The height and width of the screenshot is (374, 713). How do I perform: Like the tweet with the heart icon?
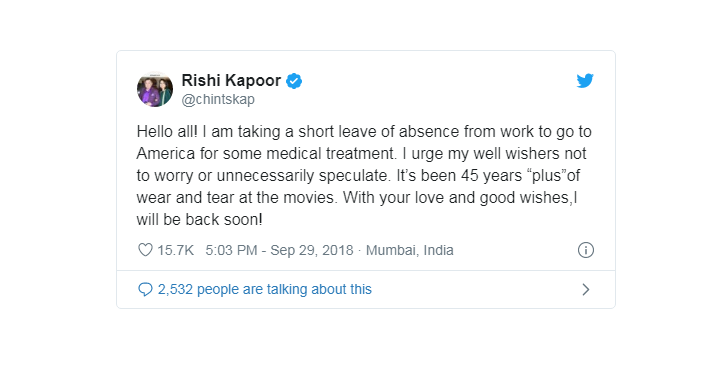pos(145,250)
